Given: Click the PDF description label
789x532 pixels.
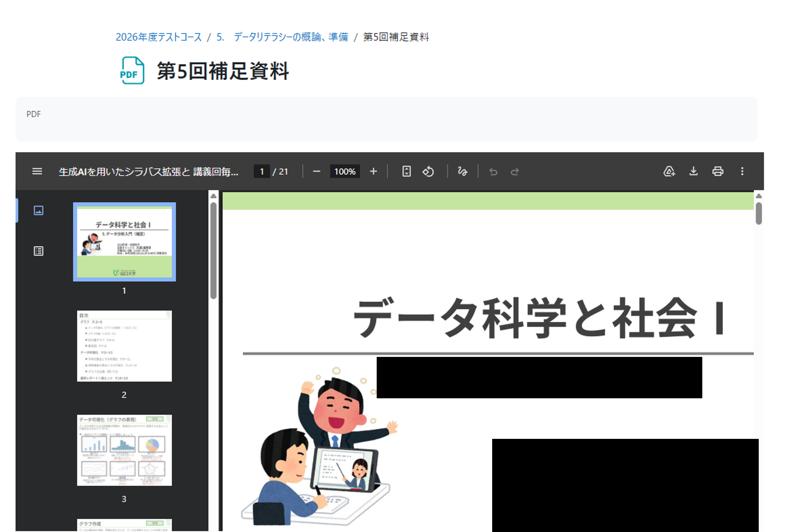Looking at the screenshot, I should [x=34, y=114].
